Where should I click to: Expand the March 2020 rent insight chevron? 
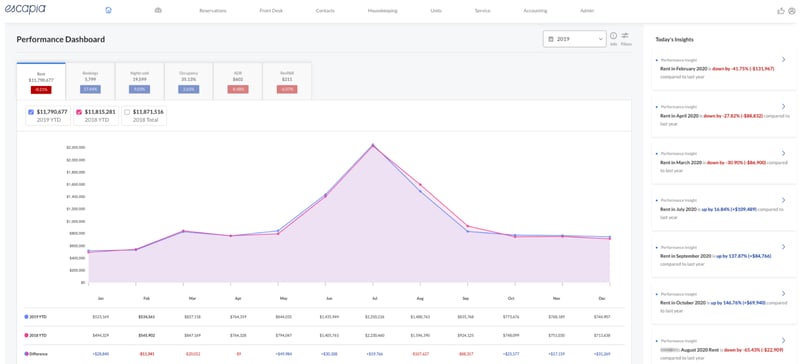pyautogui.click(x=783, y=153)
